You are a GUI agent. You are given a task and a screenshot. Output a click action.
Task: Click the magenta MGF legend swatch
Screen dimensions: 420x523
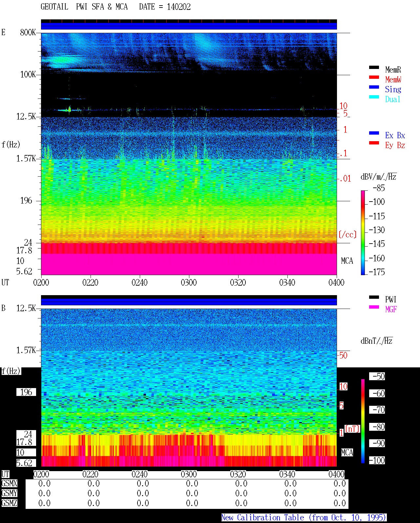coord(374,307)
